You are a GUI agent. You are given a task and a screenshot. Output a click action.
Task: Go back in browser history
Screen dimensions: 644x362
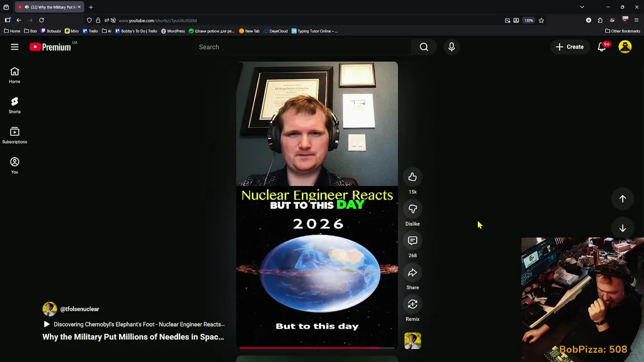(19, 20)
